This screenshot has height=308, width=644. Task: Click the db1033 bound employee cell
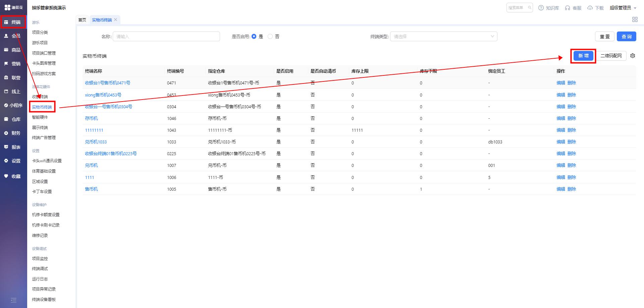point(495,142)
